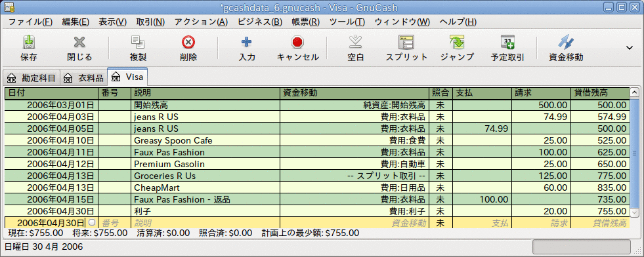This screenshot has height=257, width=644.
Task: Click the scrollbar down arrow in the register
Action: tap(634, 212)
